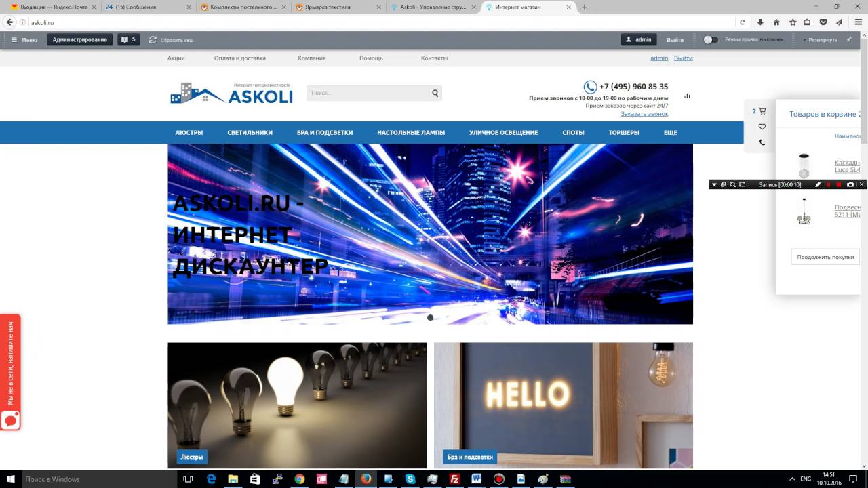Click the Администрирование button
This screenshot has height=488, width=868.
pos(80,40)
